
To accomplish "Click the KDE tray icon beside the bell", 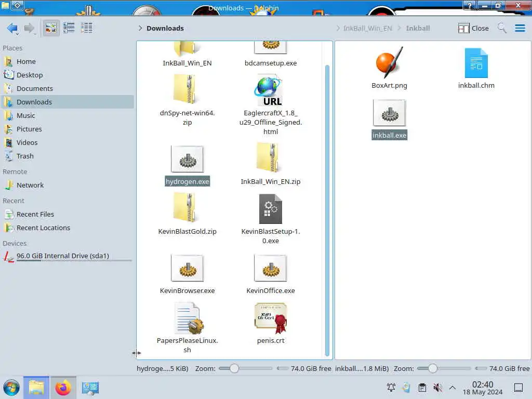I will click(x=406, y=388).
